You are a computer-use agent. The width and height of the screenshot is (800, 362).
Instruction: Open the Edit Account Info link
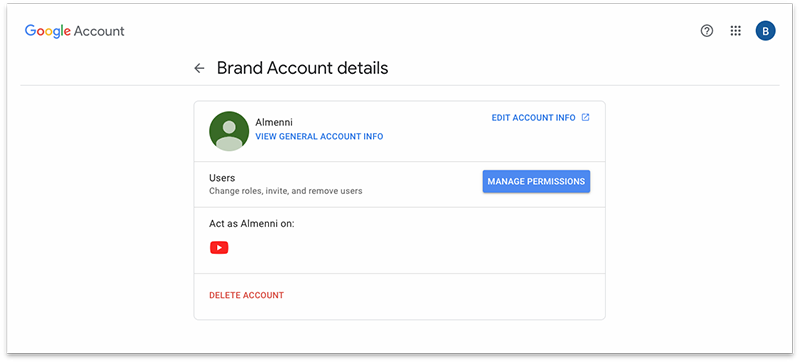[533, 118]
